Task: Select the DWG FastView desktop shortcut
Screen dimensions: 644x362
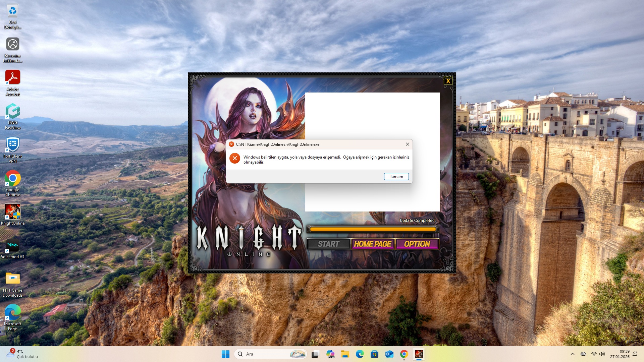Action: 13,117
